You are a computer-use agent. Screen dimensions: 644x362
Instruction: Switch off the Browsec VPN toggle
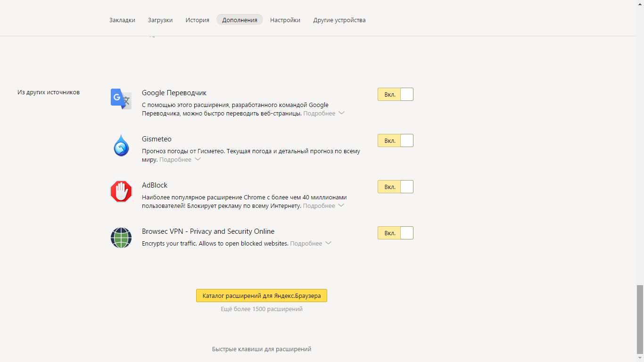[396, 233]
